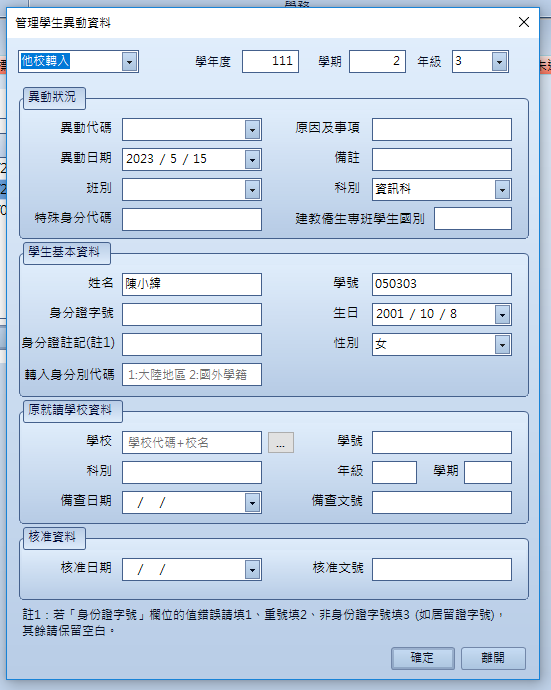Open the 異動代碼 dropdown list
Image resolution: width=551 pixels, height=690 pixels.
coord(252,130)
